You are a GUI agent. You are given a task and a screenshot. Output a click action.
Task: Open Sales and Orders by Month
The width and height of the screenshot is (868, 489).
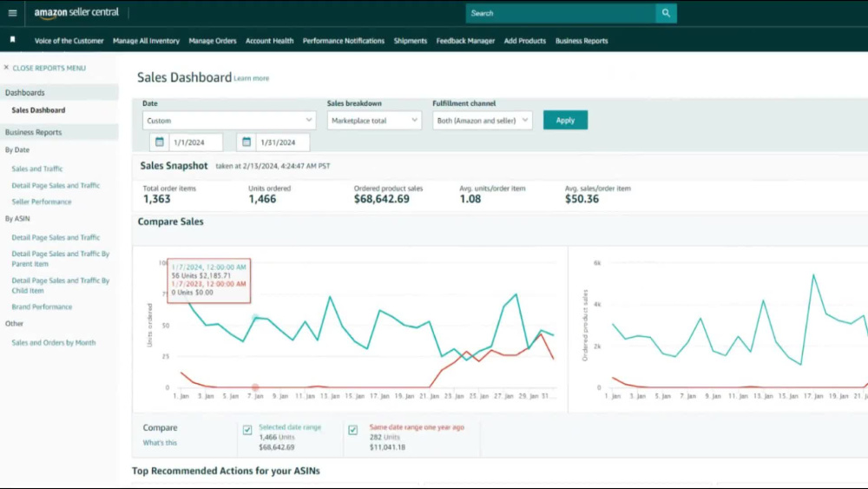click(x=54, y=343)
